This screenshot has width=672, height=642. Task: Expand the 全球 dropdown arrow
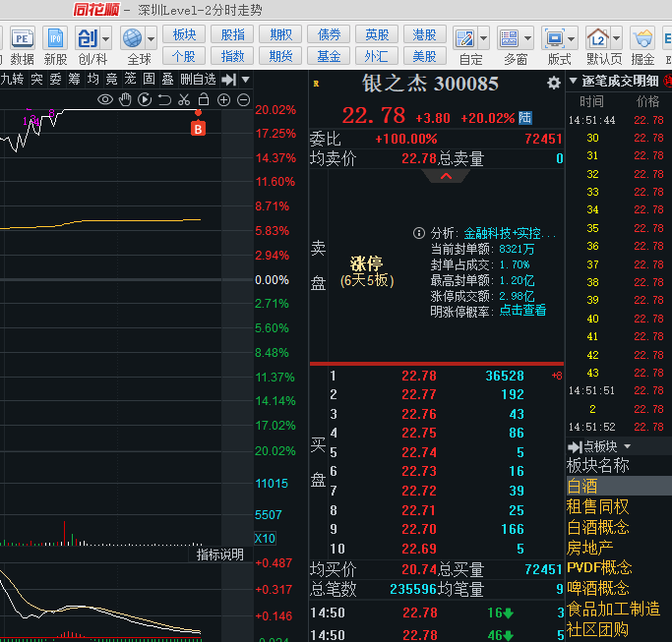152,39
